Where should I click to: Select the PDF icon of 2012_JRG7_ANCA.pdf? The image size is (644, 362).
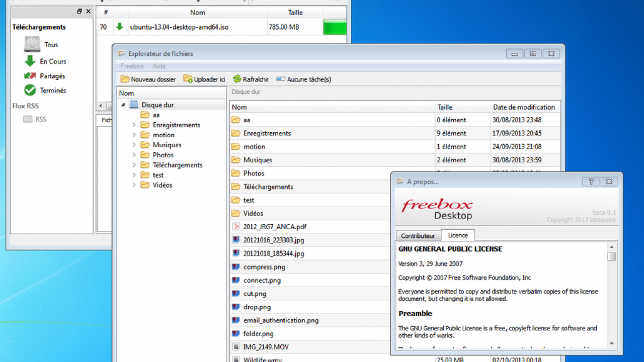point(236,227)
